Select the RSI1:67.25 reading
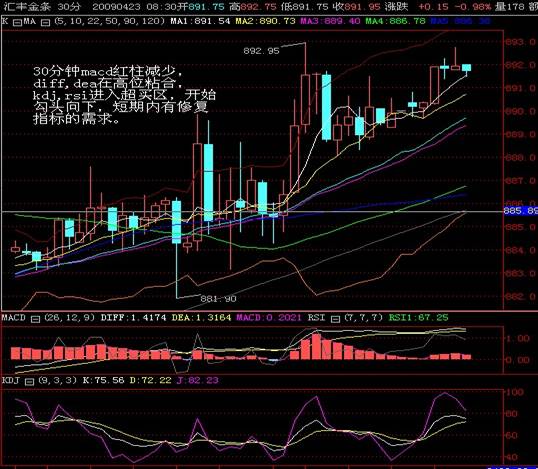The image size is (538, 469). coord(418,318)
